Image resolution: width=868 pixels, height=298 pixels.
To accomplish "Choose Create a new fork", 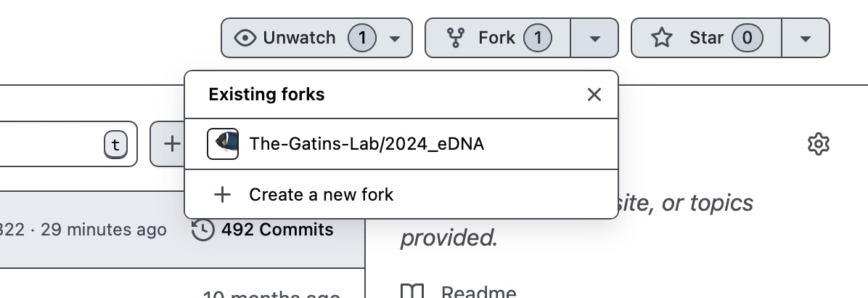I will (321, 195).
